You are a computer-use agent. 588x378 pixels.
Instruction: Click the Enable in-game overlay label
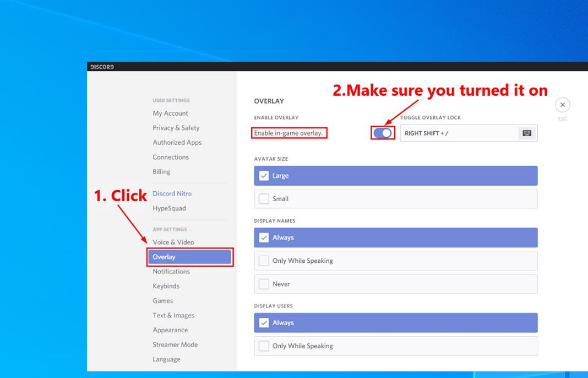click(288, 133)
